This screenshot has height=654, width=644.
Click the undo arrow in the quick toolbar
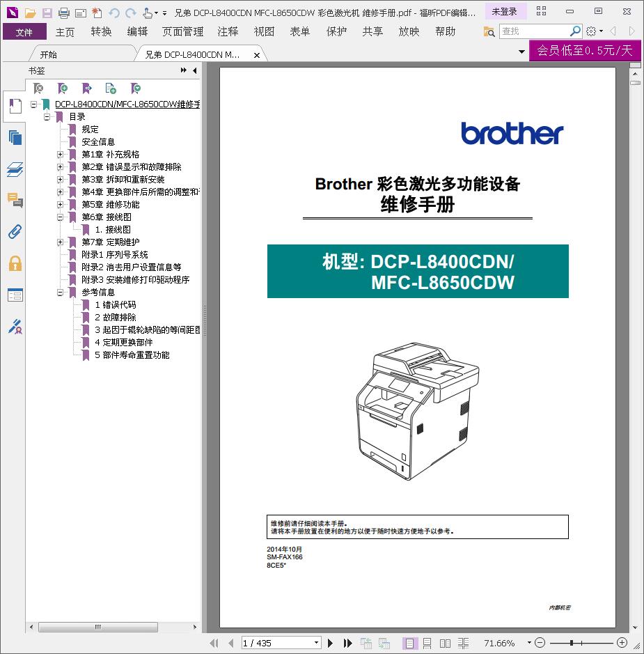(x=113, y=13)
